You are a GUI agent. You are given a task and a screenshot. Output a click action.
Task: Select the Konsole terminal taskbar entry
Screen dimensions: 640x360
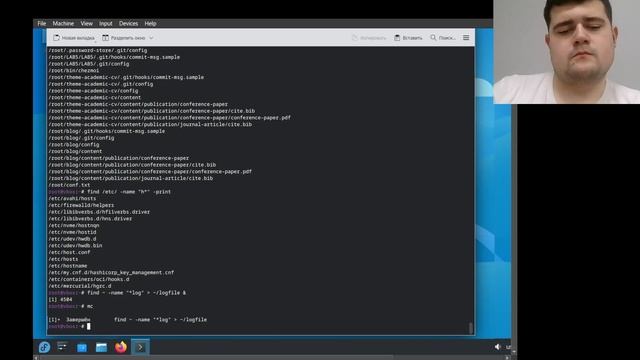tap(140, 347)
